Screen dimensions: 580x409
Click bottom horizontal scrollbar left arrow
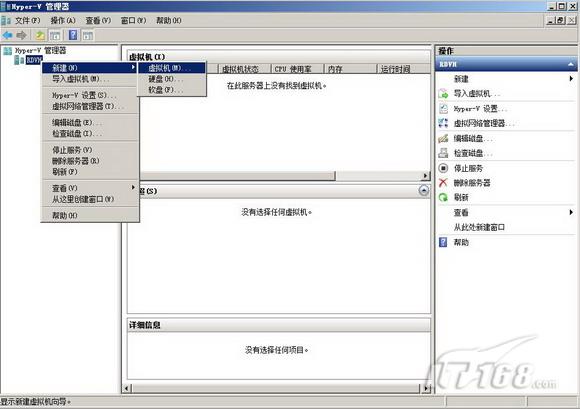click(127, 388)
